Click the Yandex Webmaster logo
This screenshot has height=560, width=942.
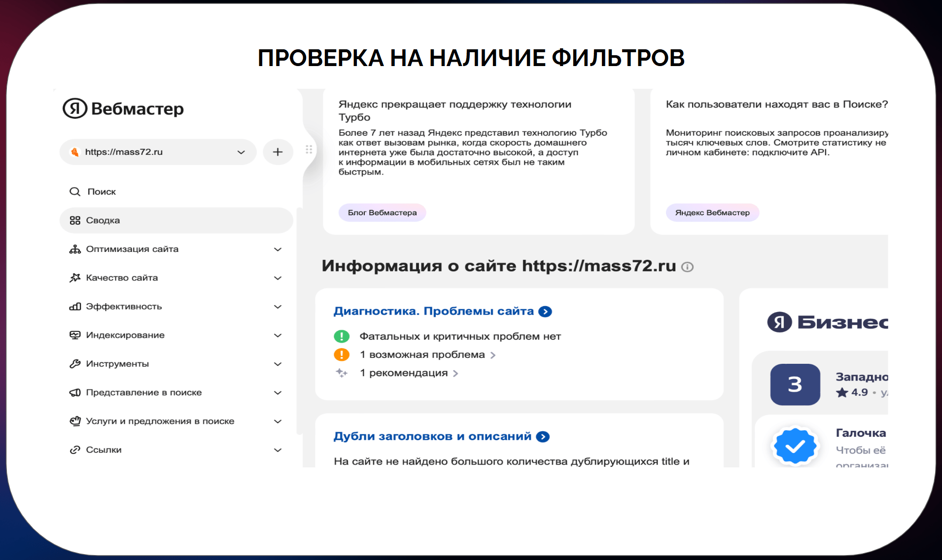tap(123, 108)
